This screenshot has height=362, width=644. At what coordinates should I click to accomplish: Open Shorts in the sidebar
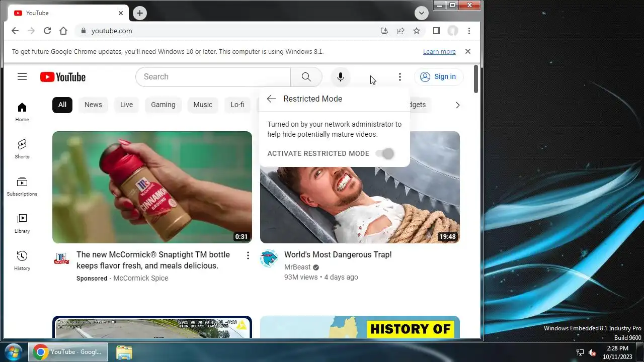[x=22, y=149]
